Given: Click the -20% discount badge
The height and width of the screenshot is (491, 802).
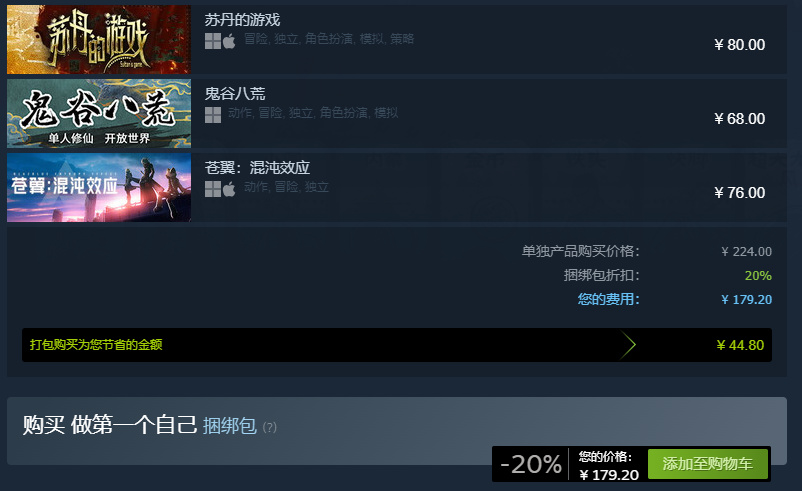Looking at the screenshot, I should click(x=530, y=464).
